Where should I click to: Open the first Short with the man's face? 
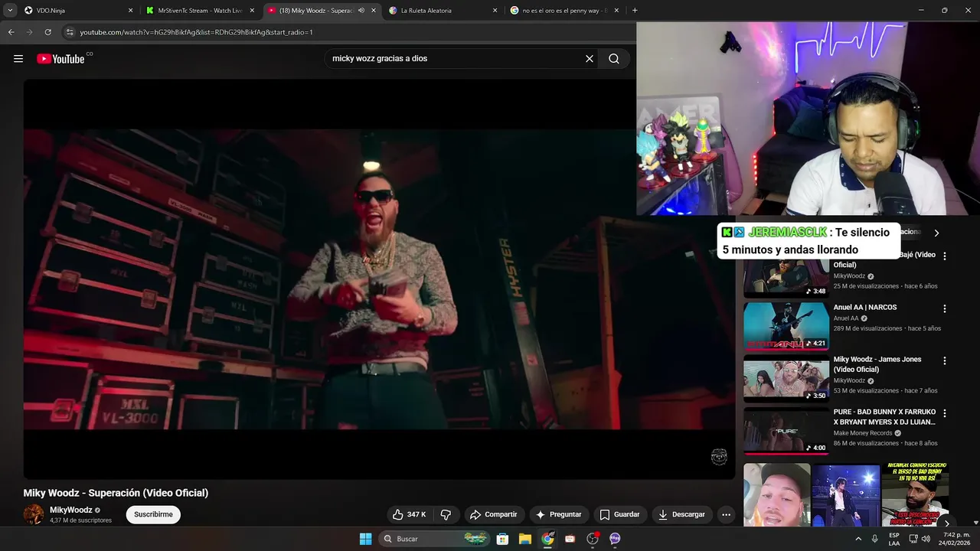[x=776, y=494]
